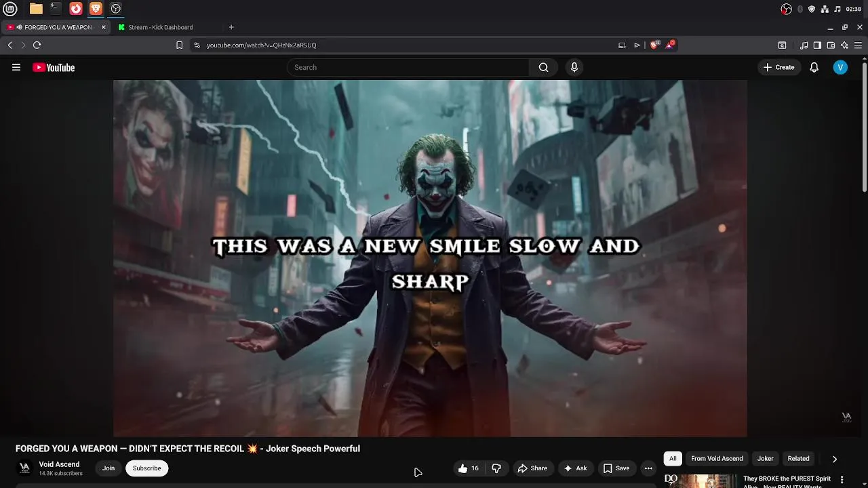868x488 pixels.
Task: Save the video to a playlist
Action: pos(616,468)
